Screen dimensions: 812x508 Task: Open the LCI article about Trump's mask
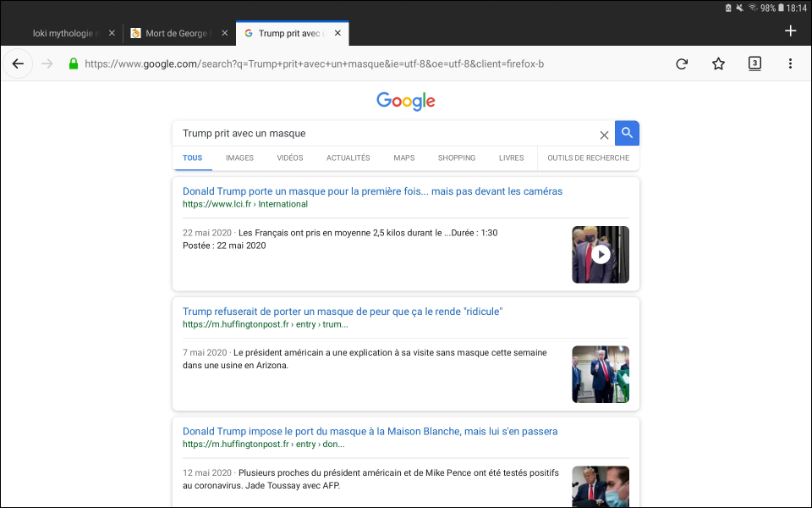pos(372,191)
